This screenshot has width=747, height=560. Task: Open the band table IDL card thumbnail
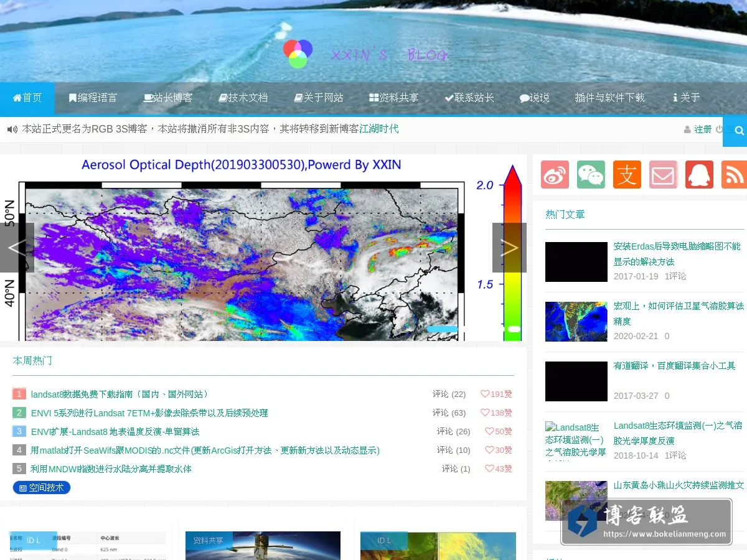tap(88, 546)
